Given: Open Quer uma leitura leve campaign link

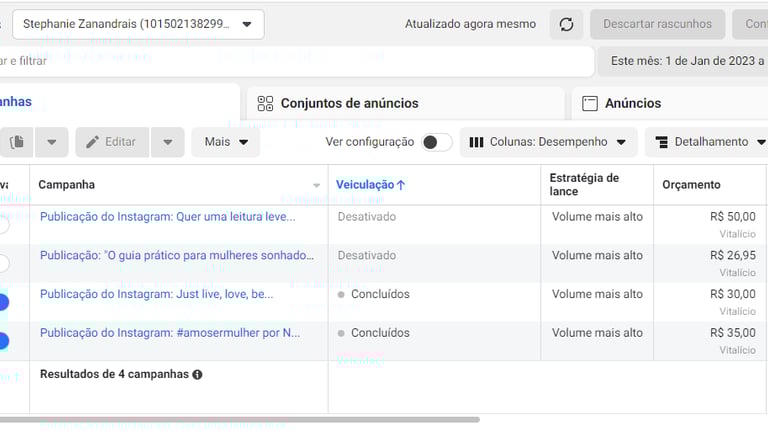Looking at the screenshot, I should 168,217.
